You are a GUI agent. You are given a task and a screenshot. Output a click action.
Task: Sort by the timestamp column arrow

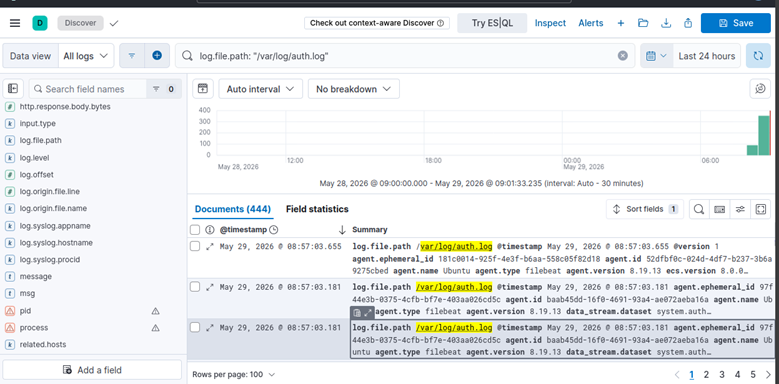342,230
